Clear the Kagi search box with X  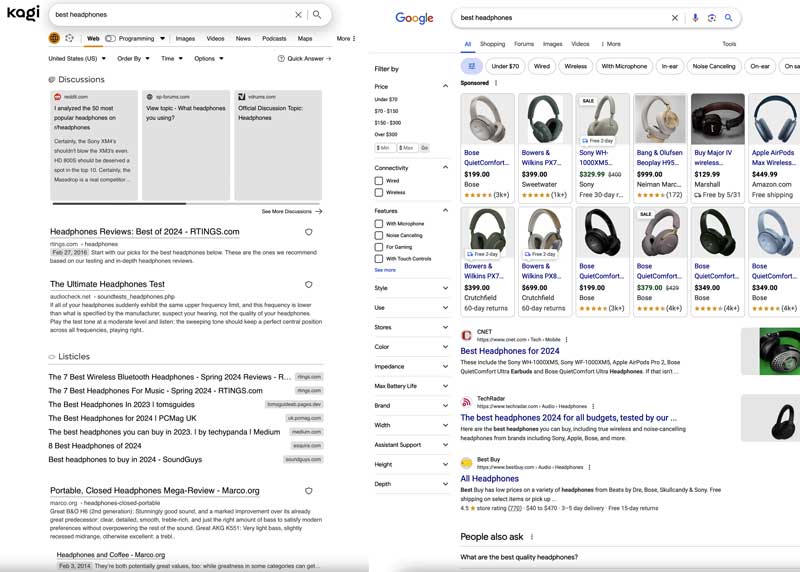click(298, 15)
